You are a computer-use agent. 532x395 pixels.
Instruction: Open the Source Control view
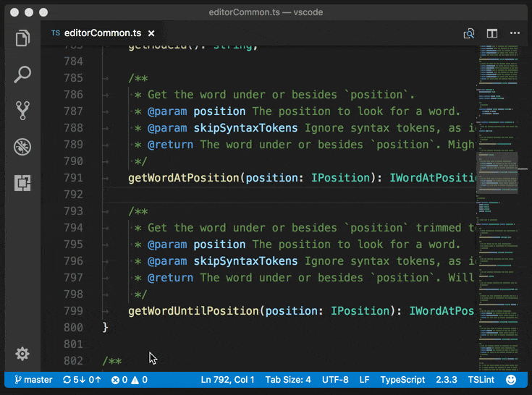[x=22, y=110]
